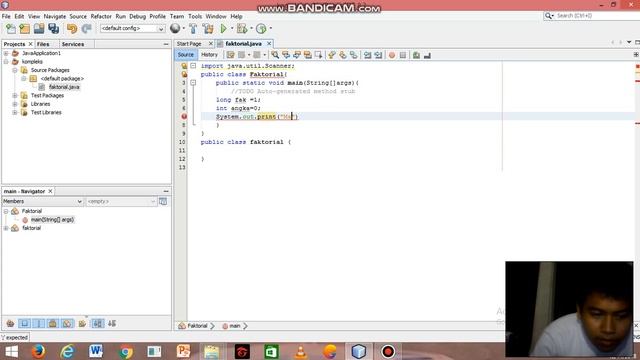Click the Next Bookmark icon
Image resolution: width=640 pixels, height=360 pixels.
click(343, 55)
